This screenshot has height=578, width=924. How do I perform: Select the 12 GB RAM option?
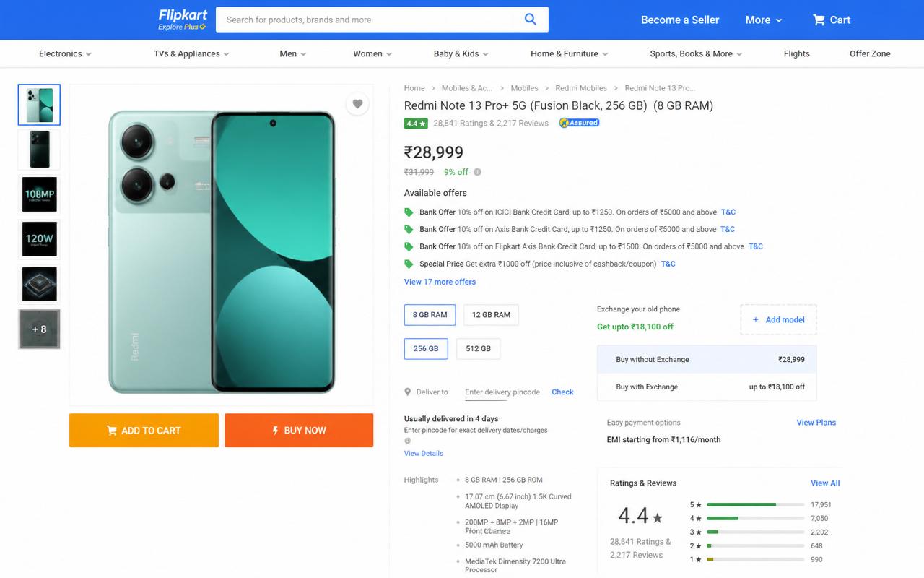click(491, 315)
